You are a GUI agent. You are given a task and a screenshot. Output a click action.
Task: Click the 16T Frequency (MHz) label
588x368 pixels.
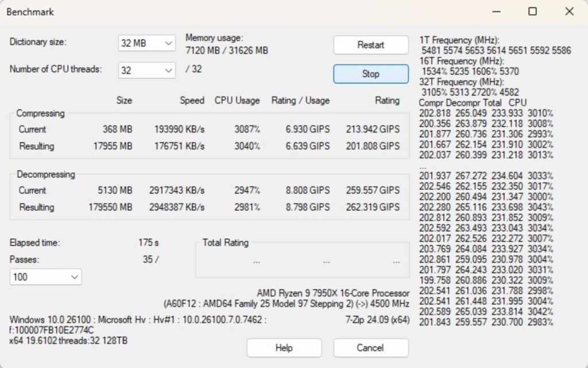(x=462, y=61)
